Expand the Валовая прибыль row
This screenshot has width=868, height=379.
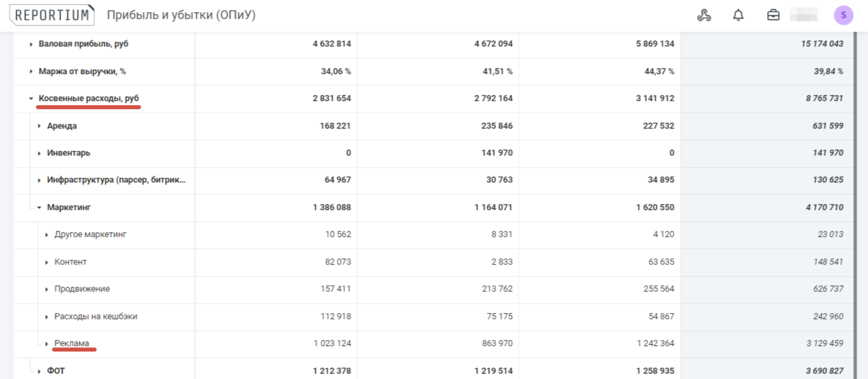click(31, 44)
